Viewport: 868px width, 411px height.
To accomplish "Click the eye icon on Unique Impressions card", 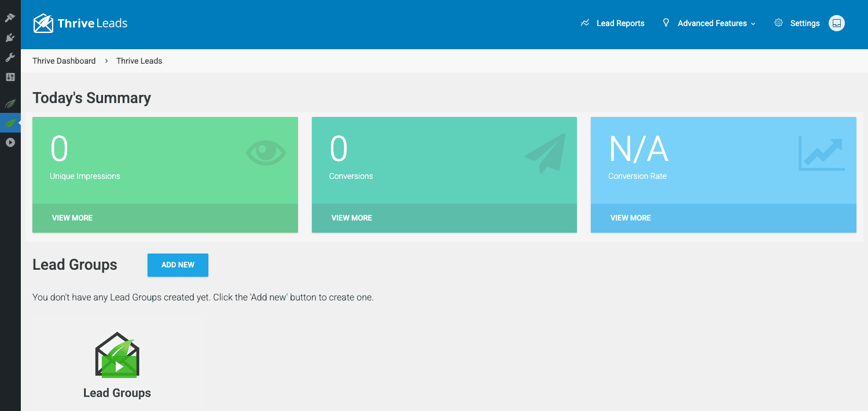I will [266, 152].
